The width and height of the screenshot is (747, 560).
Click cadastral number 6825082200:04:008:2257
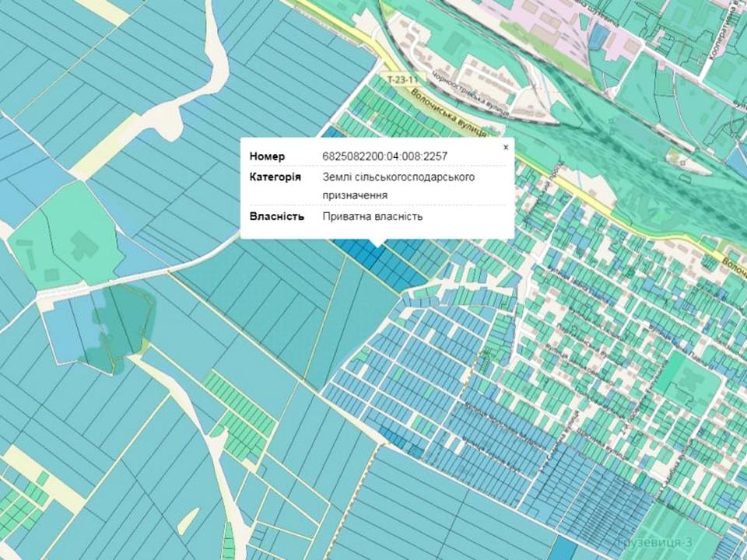[x=384, y=156]
